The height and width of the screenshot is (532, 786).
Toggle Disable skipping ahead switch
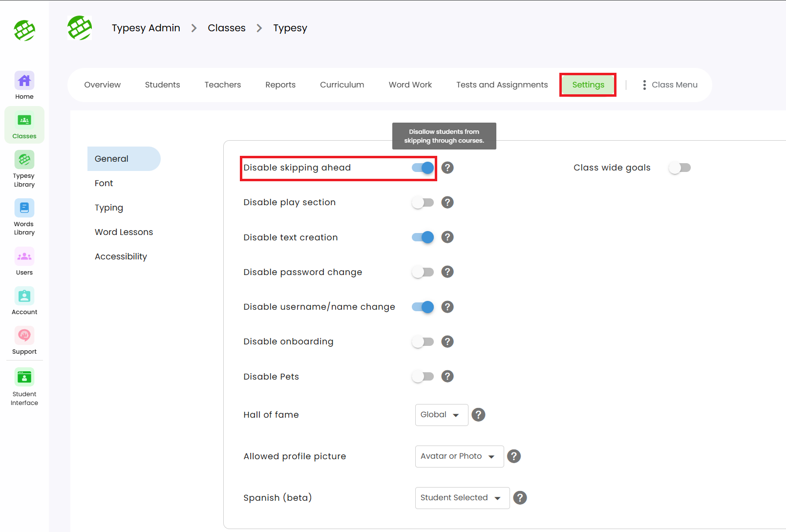pyautogui.click(x=423, y=168)
